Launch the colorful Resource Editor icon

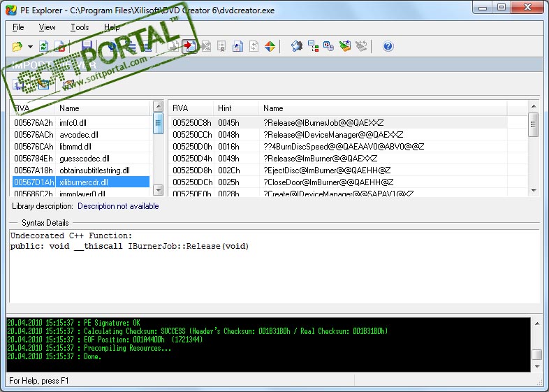pos(270,46)
